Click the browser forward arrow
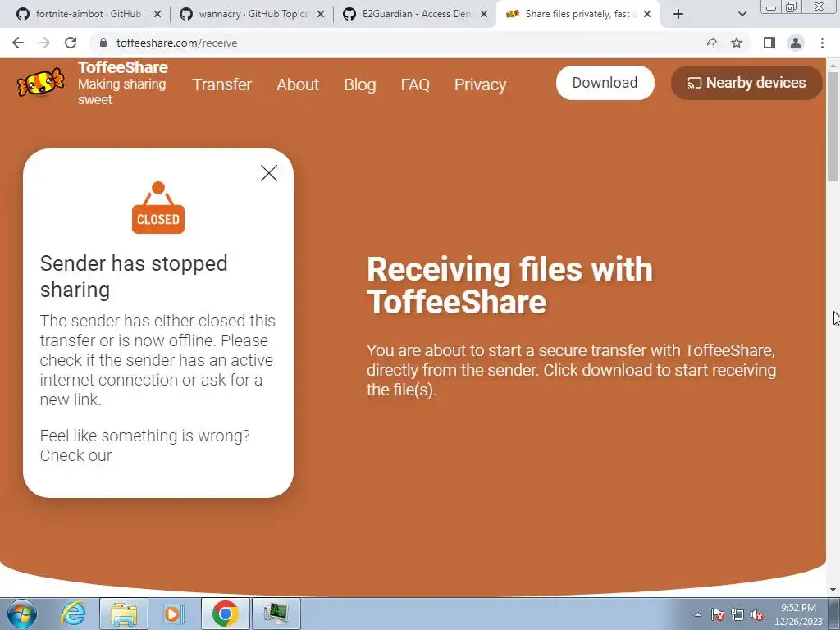 point(44,43)
